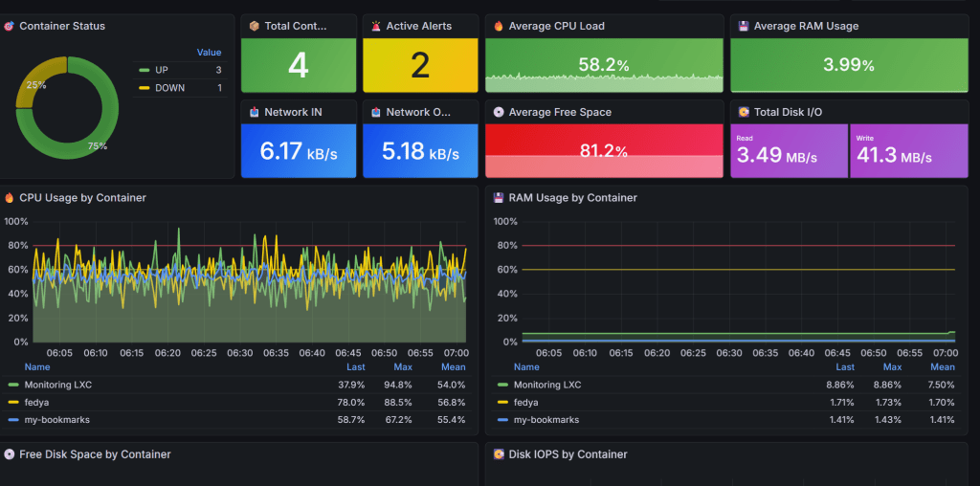Click the Average Free Space disc icon
Viewport: 980px width, 486px height.
click(x=498, y=112)
